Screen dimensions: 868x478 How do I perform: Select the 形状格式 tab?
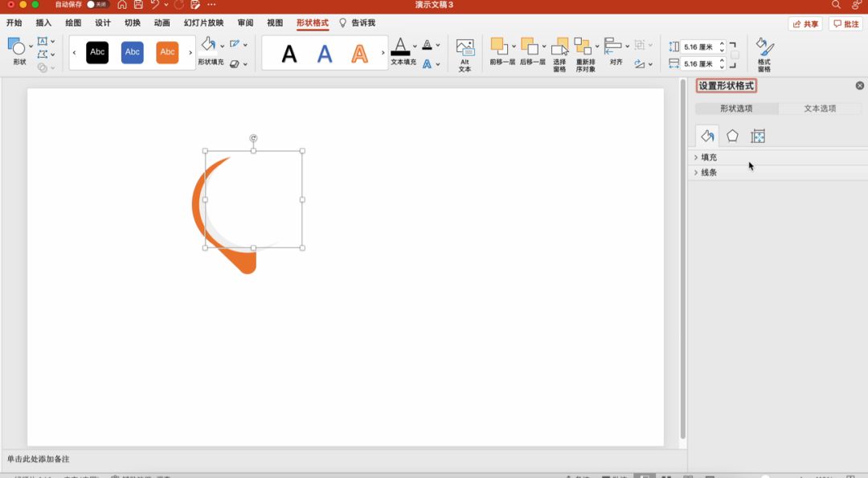point(312,22)
